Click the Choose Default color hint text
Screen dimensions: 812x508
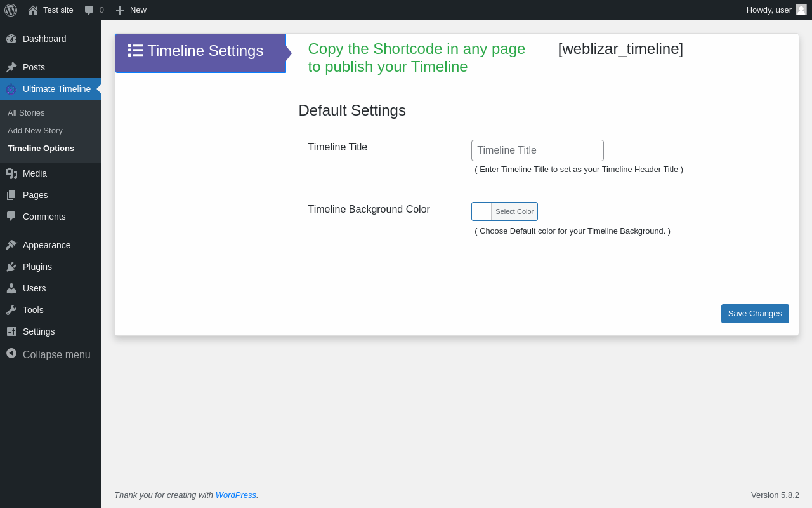pos(572,231)
